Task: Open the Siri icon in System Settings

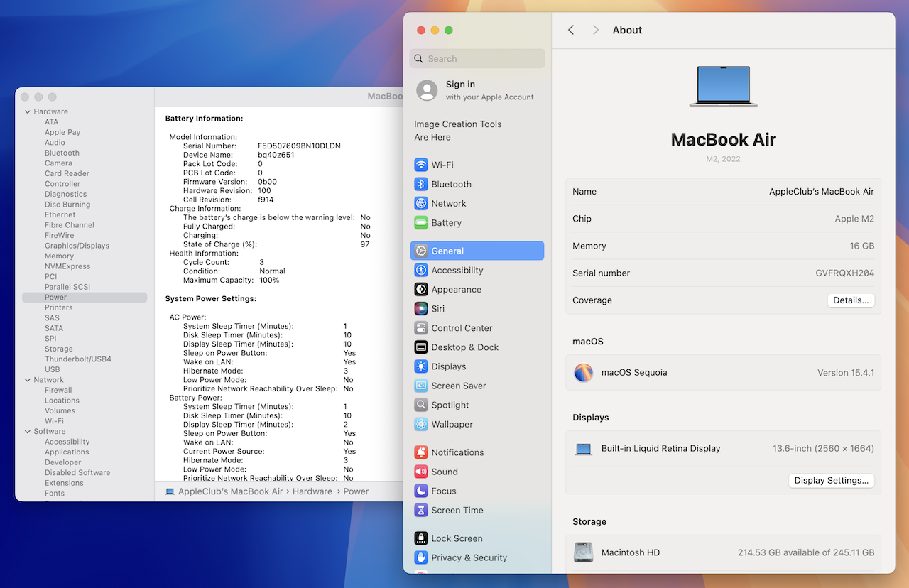Action: point(421,308)
